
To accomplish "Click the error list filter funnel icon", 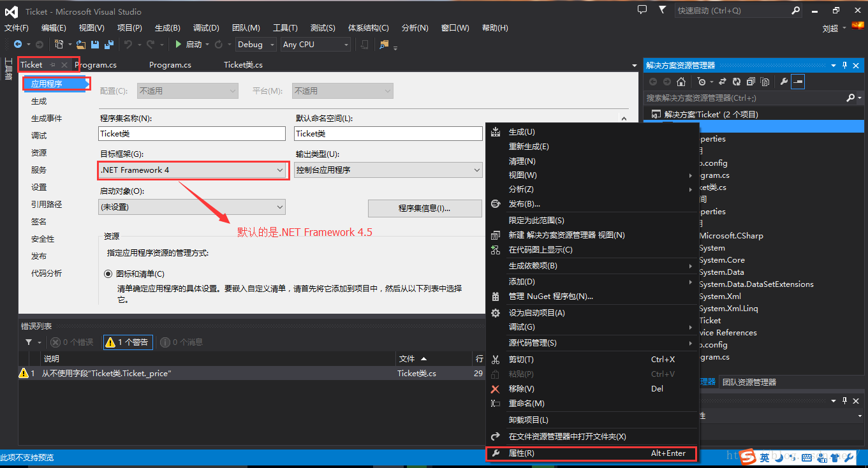I will click(x=29, y=342).
